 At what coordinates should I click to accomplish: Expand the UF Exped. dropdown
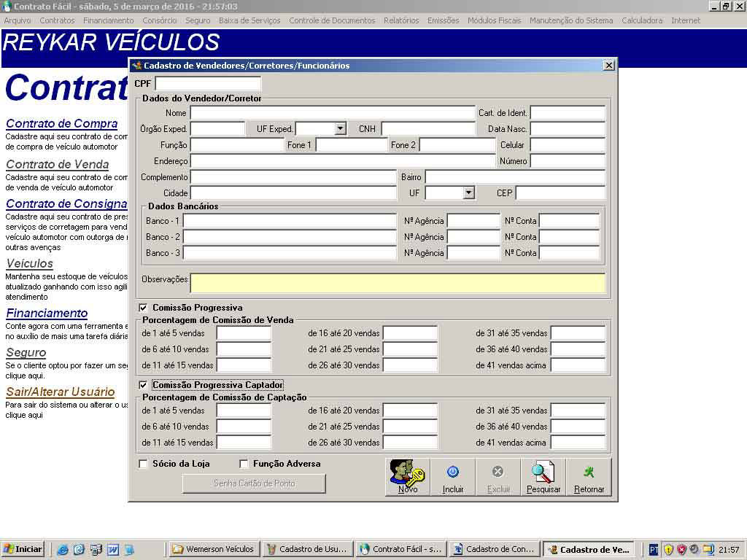pos(340,128)
